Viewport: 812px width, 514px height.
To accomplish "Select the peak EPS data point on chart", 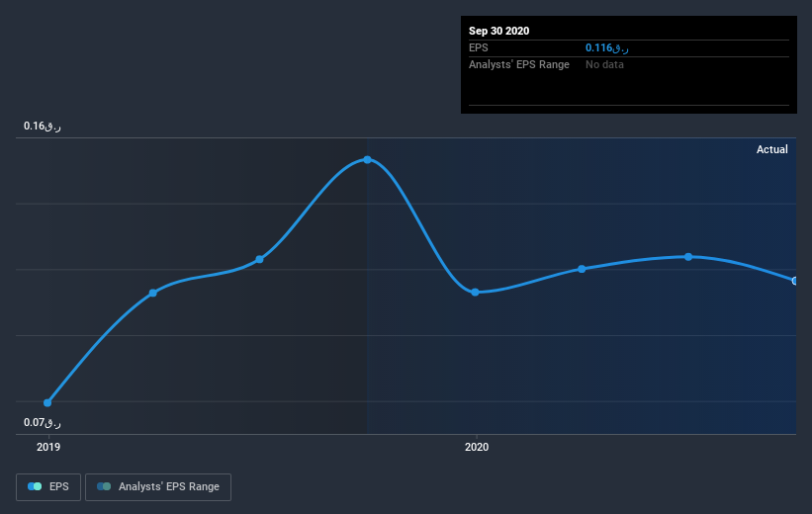I will (367, 159).
